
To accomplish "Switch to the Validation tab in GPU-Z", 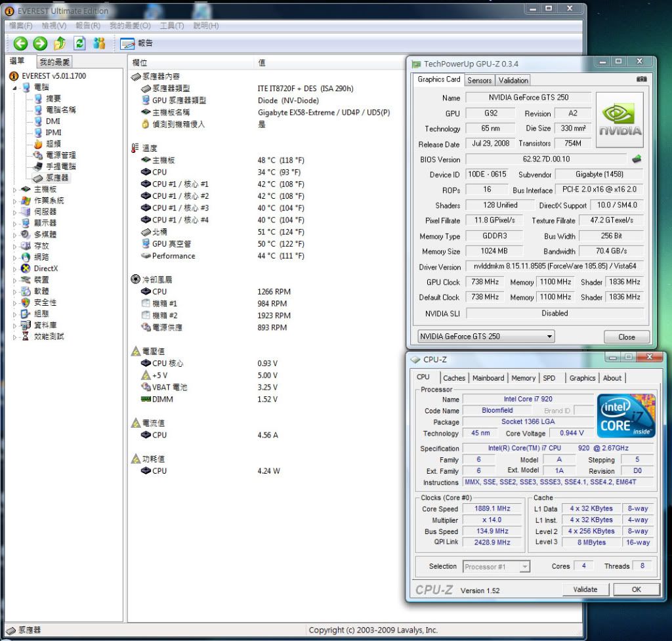I will [513, 80].
